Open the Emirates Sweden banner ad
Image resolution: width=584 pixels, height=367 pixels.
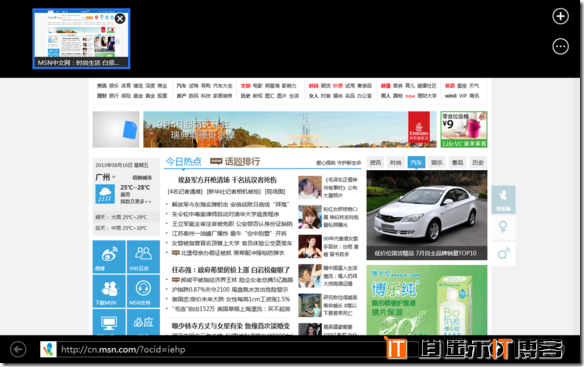[x=290, y=129]
